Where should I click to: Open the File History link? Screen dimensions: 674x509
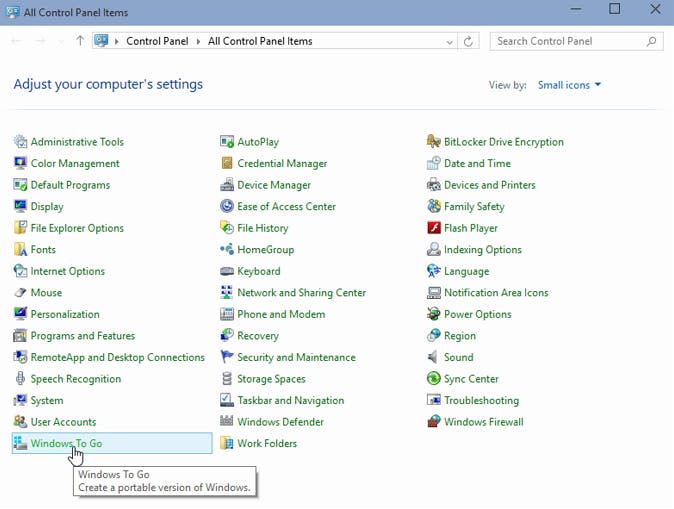pos(263,228)
